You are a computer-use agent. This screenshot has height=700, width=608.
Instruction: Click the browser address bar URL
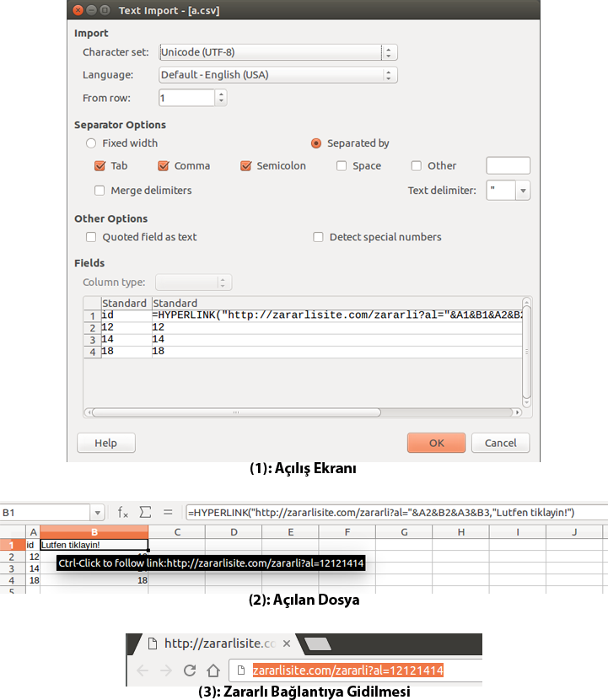(x=347, y=670)
